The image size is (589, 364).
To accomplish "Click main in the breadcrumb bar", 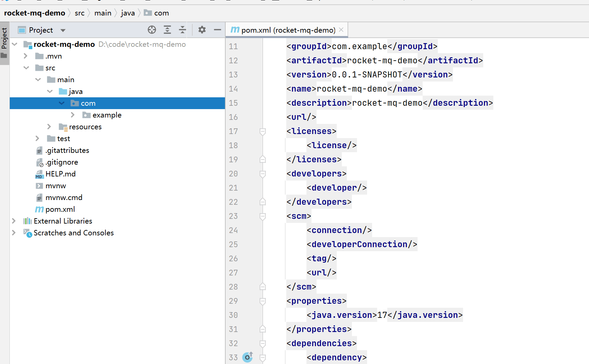I will click(103, 13).
